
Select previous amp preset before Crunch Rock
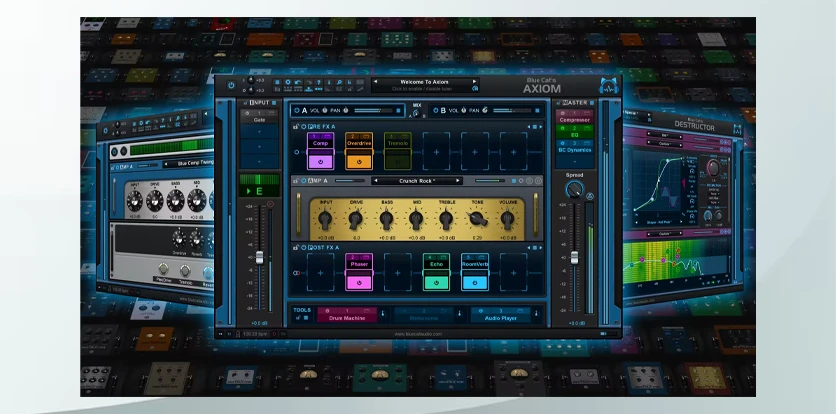pos(375,181)
